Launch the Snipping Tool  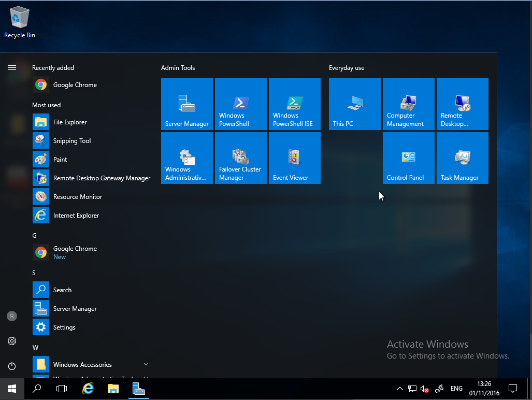tap(92, 141)
